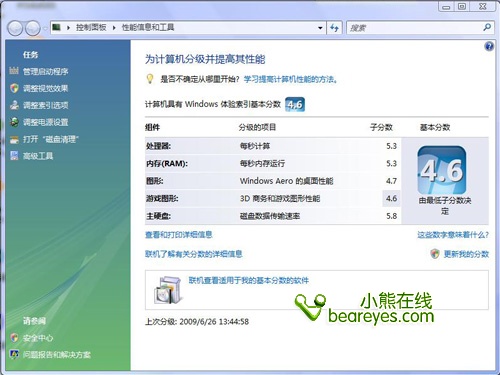Click the small 4.6 score badge

pos(295,104)
